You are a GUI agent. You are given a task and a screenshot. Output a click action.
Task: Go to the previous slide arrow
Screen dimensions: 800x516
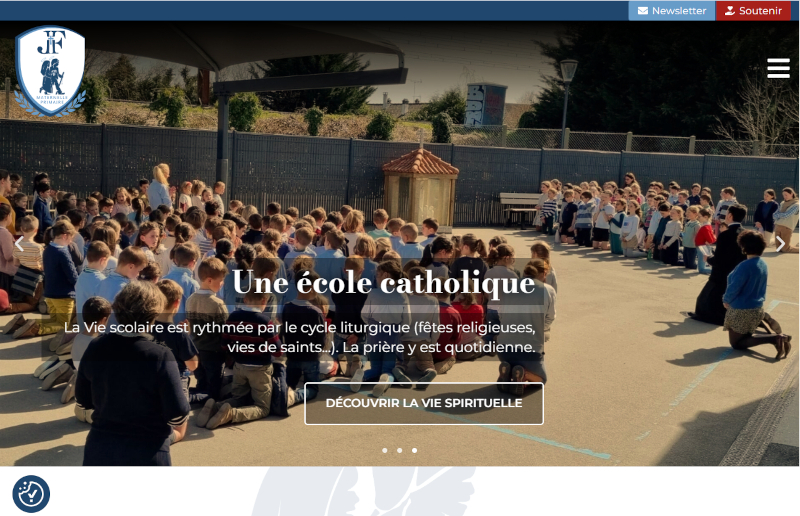tap(19, 243)
